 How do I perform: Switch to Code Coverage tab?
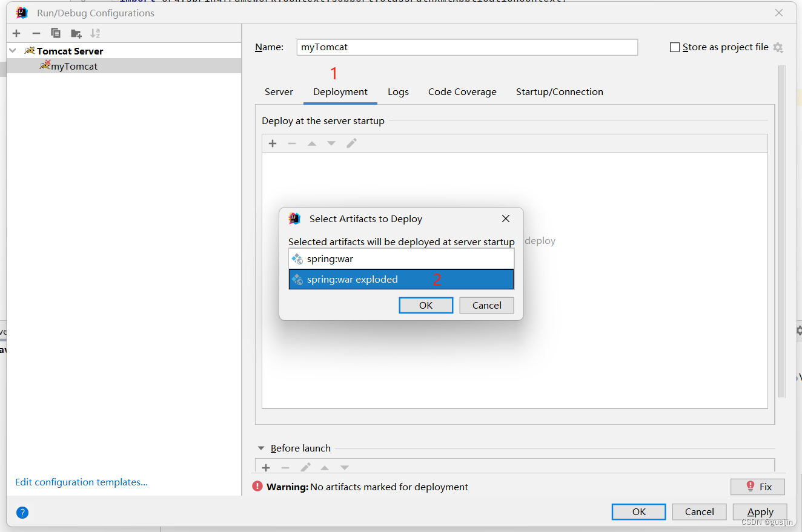coord(462,92)
